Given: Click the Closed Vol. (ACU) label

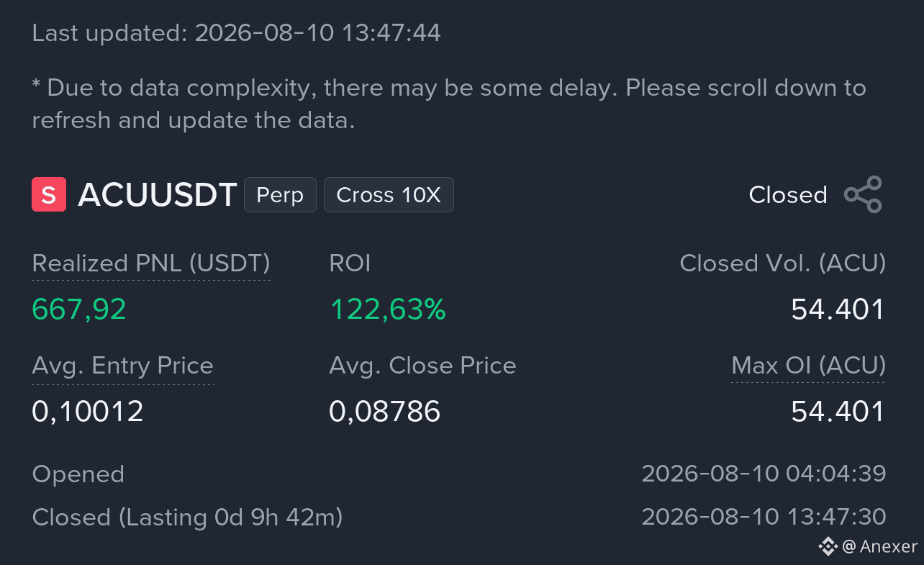Looking at the screenshot, I should [x=783, y=263].
